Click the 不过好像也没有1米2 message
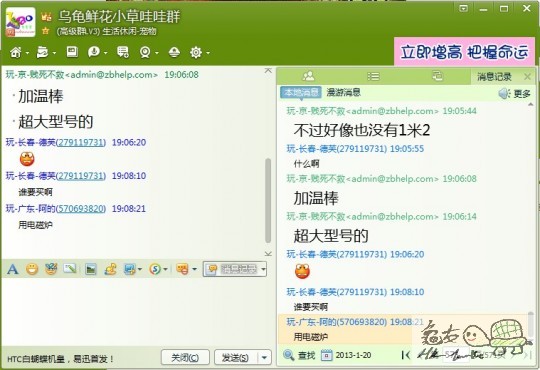 [362, 130]
